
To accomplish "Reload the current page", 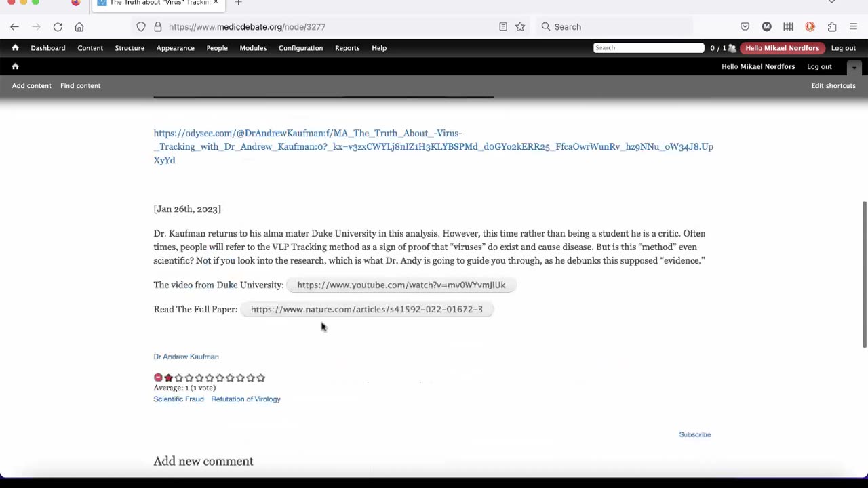I will coord(58,27).
